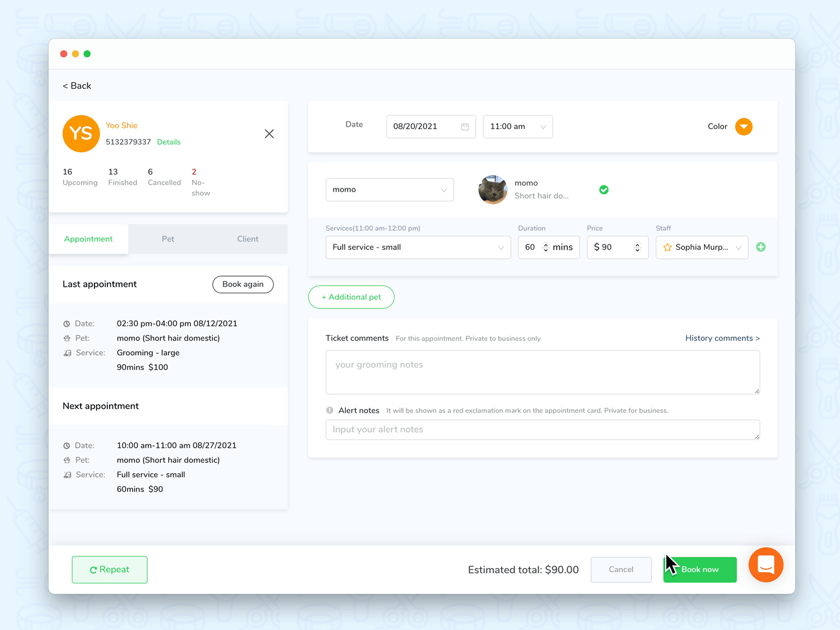840x630 pixels.
Task: Click clock icon in Last appointment Date row
Action: 66,324
